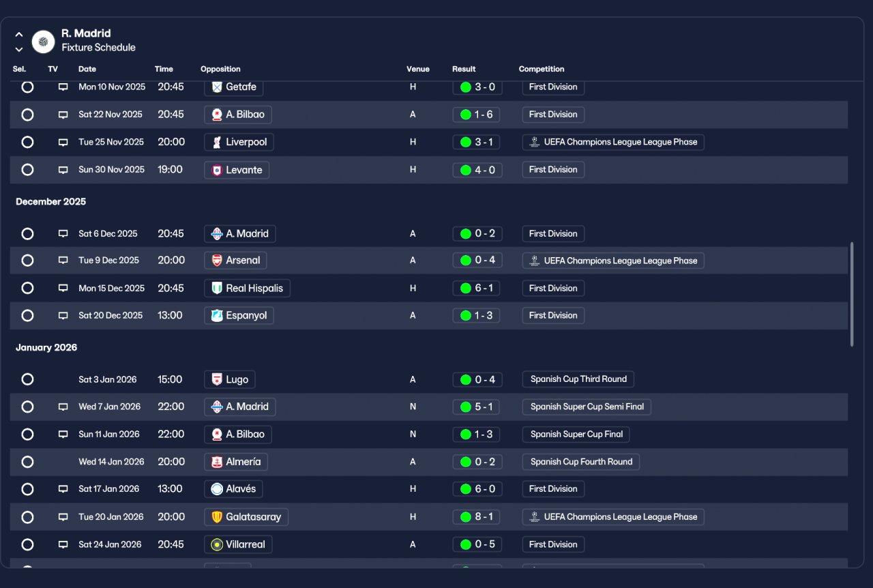This screenshot has height=588, width=873.
Task: Click the TV icon for Liverpool match
Action: 63,143
